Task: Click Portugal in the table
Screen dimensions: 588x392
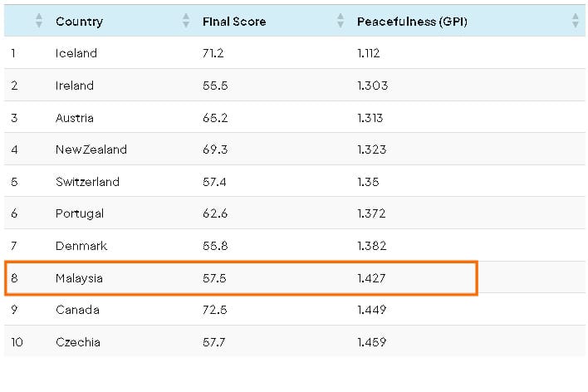Action: 79,214
